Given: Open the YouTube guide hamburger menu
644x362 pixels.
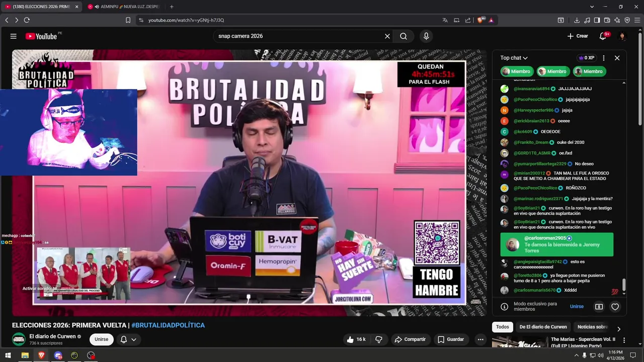Looking at the screenshot, I should [14, 36].
